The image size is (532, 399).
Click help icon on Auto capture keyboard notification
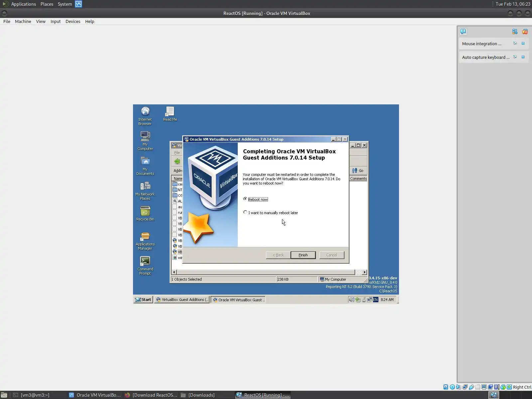[x=515, y=57]
